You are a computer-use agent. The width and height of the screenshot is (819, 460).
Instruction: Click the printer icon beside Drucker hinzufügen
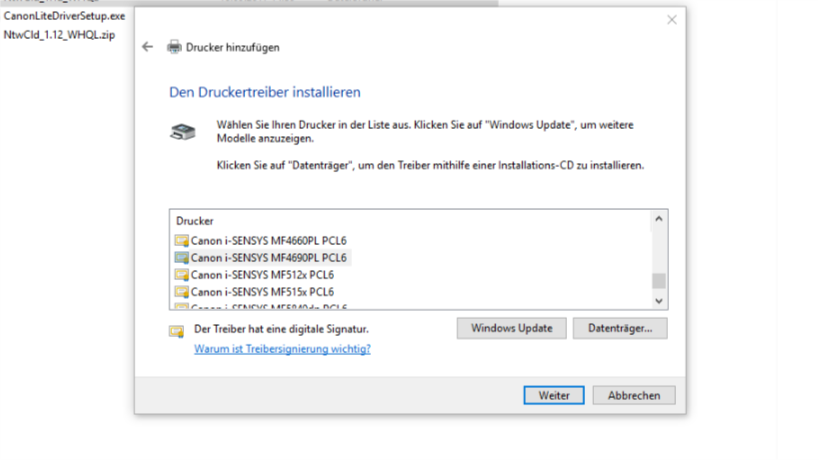pyautogui.click(x=174, y=47)
